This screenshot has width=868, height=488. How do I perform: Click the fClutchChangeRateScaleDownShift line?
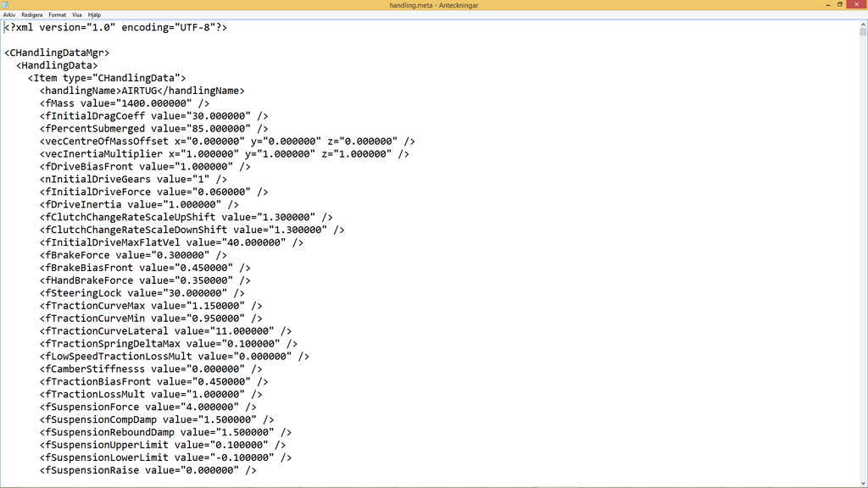coord(192,230)
